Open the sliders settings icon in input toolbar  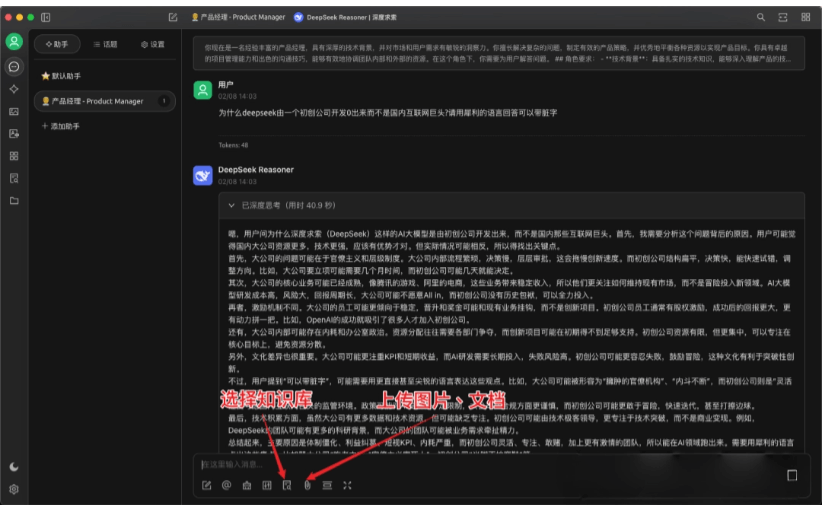click(x=267, y=485)
